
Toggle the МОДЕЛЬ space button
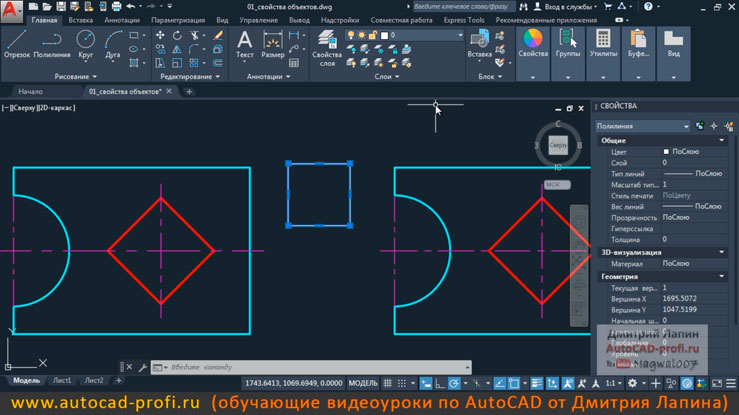click(363, 383)
